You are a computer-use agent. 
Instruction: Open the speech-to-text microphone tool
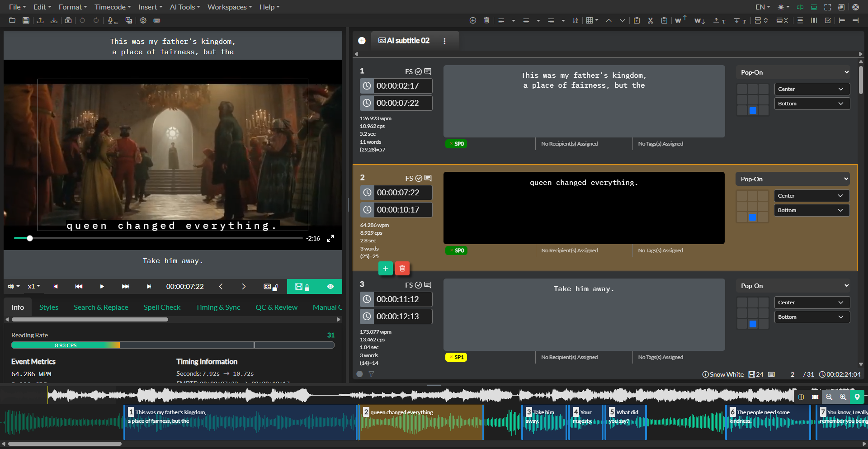[x=112, y=20]
